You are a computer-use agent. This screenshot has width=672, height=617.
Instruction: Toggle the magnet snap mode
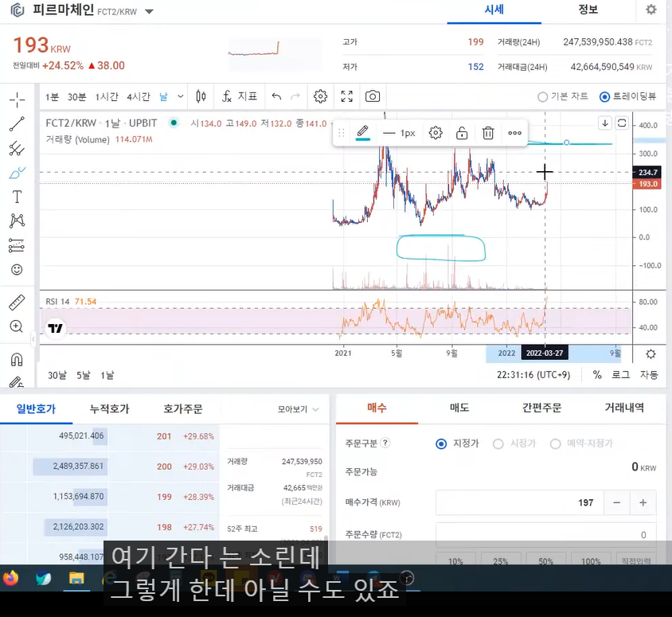(17, 360)
